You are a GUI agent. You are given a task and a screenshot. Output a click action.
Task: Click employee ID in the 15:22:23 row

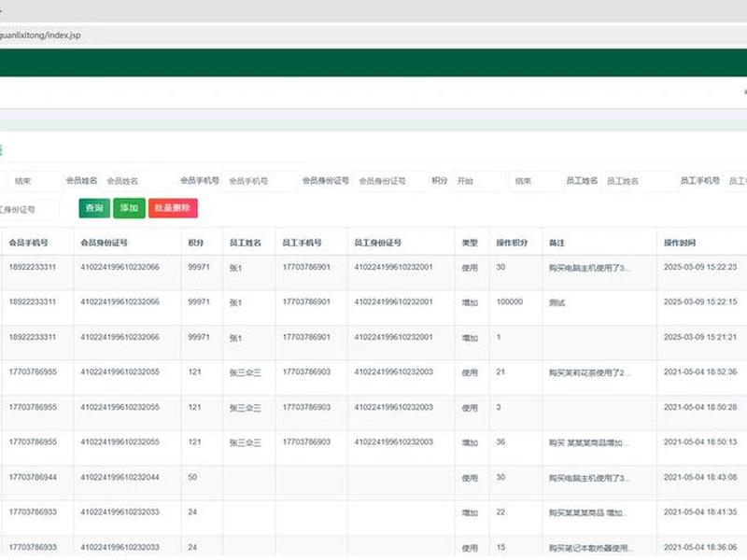[393, 267]
